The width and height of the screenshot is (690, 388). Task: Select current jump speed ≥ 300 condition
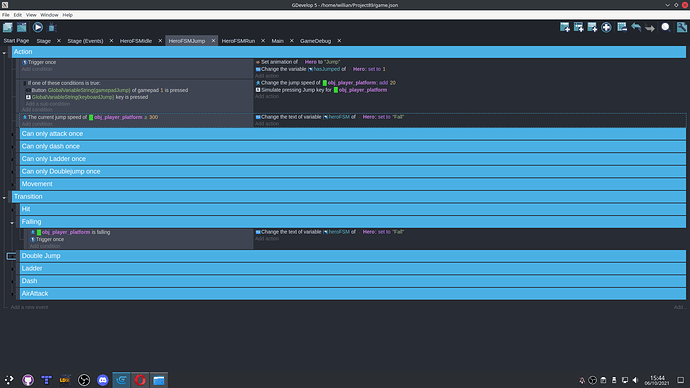(90, 117)
